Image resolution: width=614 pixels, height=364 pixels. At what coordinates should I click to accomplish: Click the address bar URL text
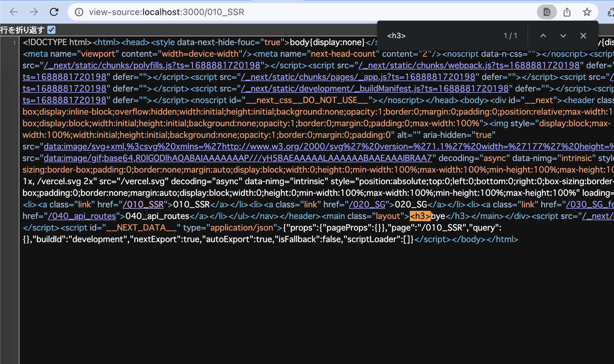166,12
